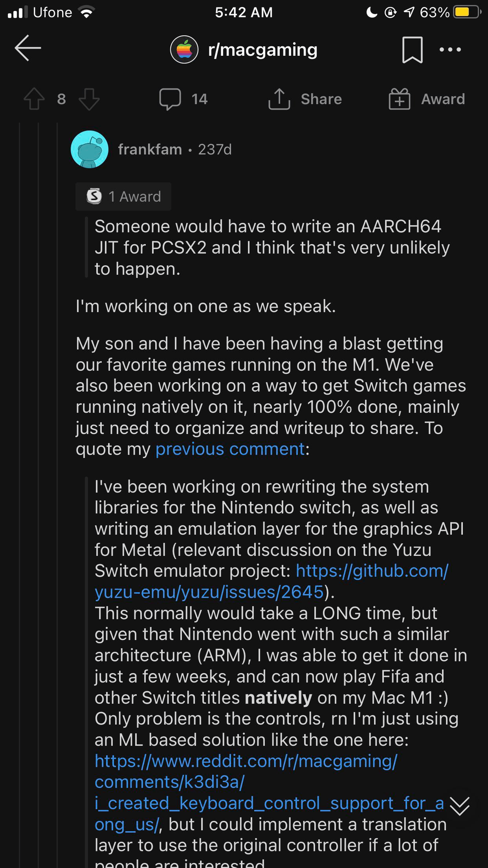Tap frankfam's username
The width and height of the screenshot is (488, 868).
150,149
